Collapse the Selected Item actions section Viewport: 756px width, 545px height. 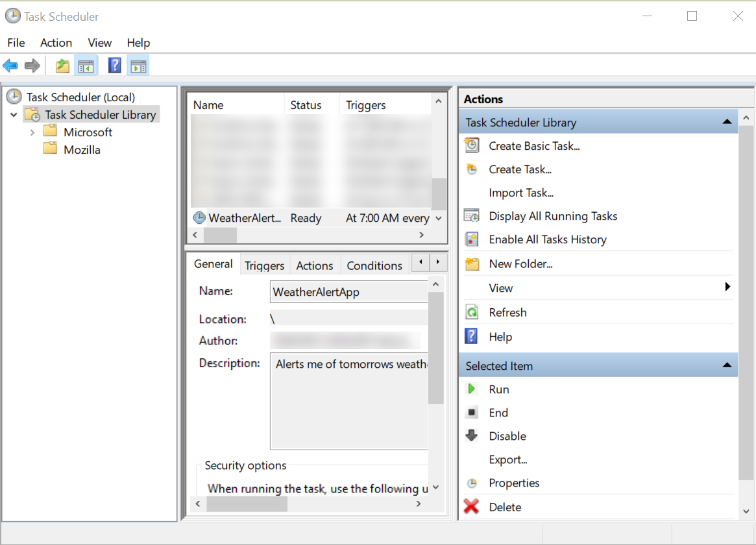tap(727, 365)
